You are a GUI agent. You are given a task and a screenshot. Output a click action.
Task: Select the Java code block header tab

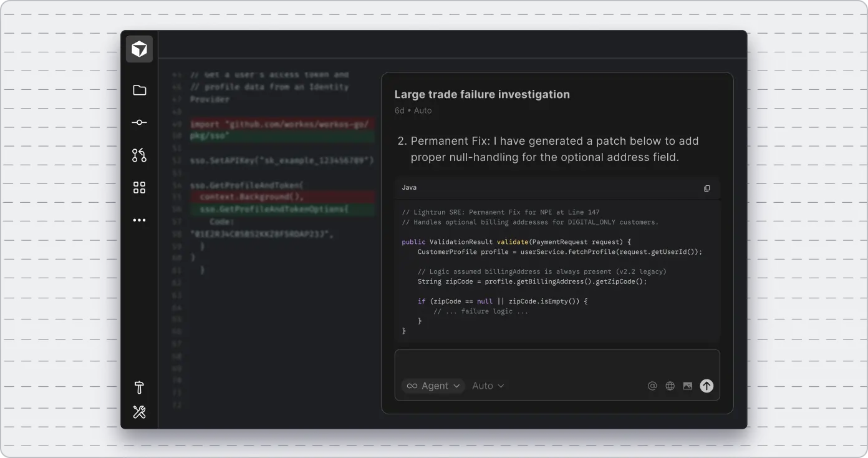pyautogui.click(x=408, y=187)
